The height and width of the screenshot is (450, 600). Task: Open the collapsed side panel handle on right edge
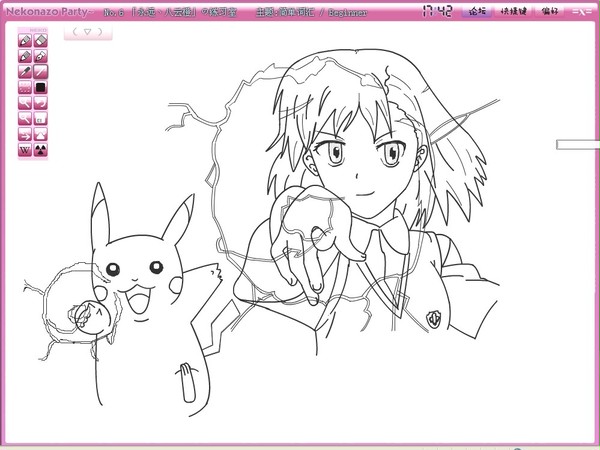coord(578,144)
